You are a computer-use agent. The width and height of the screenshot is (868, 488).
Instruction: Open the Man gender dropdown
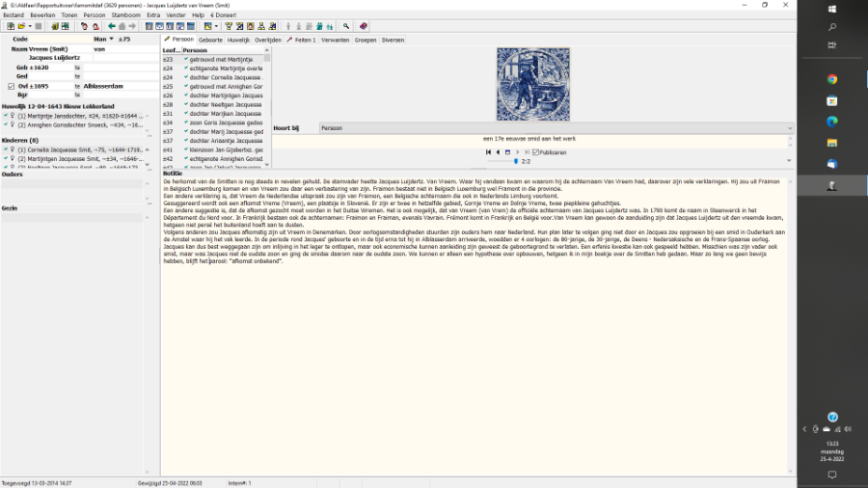[112, 39]
